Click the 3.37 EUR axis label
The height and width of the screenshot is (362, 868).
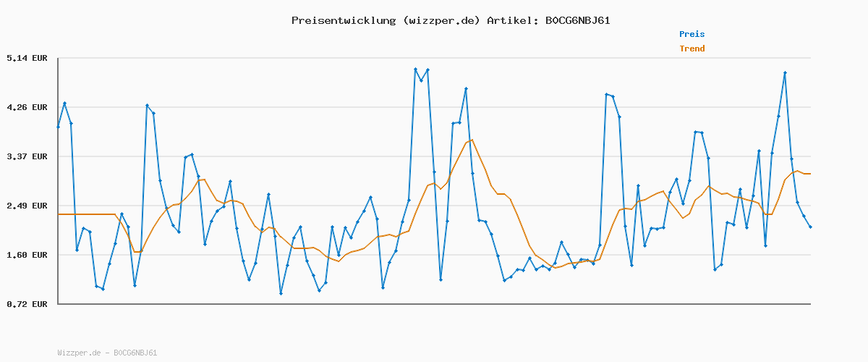pos(27,156)
